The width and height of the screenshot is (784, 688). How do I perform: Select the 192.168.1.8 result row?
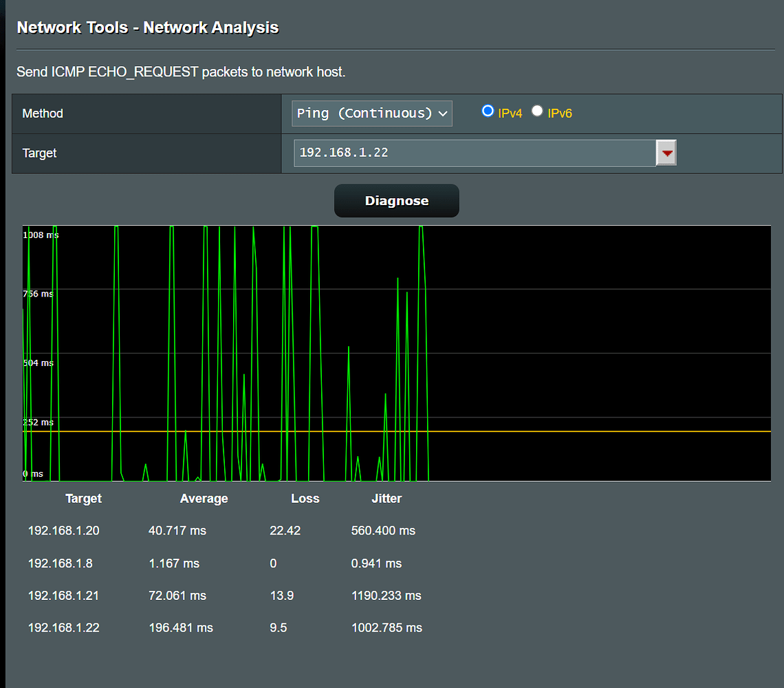click(x=61, y=563)
